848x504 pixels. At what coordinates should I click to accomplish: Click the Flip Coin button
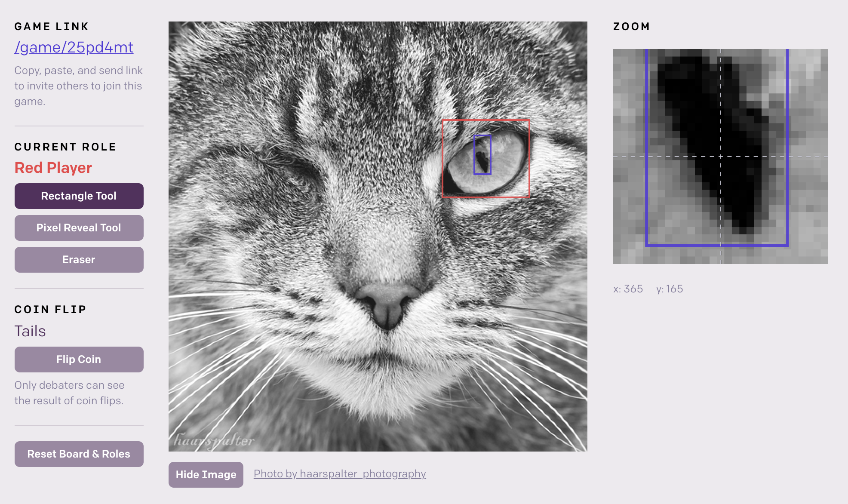tap(79, 360)
